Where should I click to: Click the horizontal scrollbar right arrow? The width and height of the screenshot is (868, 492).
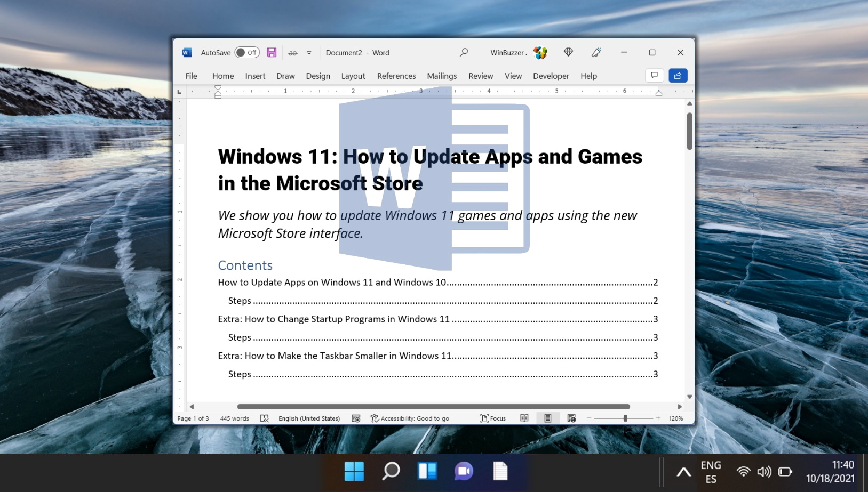point(680,407)
